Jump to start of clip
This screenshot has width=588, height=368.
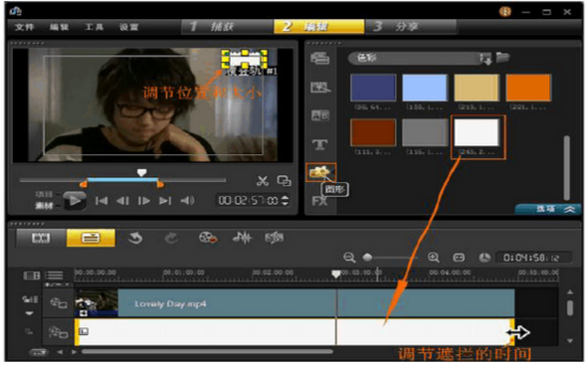click(101, 201)
